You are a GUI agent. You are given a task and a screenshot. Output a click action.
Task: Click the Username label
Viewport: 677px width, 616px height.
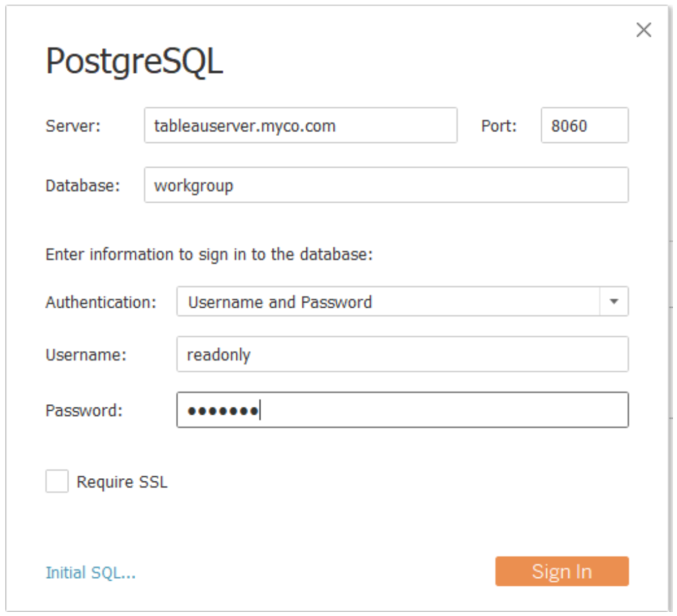click(x=85, y=355)
